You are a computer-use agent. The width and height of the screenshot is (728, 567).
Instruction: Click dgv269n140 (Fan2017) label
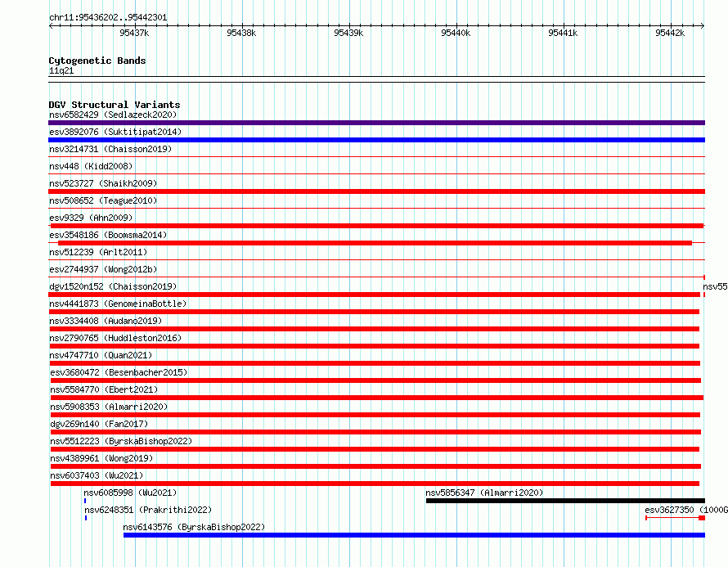(99, 424)
